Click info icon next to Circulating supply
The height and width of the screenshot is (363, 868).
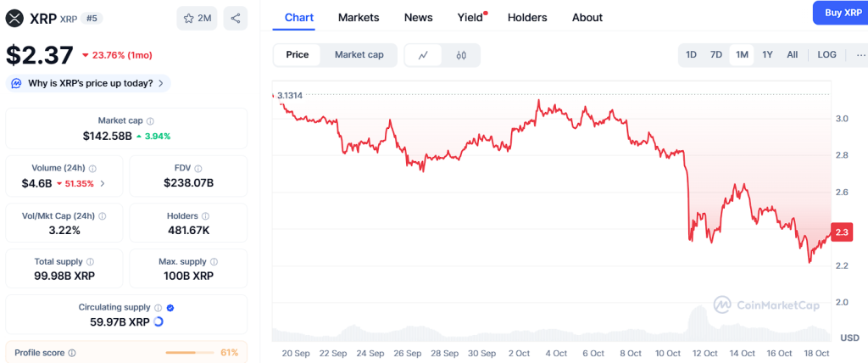coord(158,308)
